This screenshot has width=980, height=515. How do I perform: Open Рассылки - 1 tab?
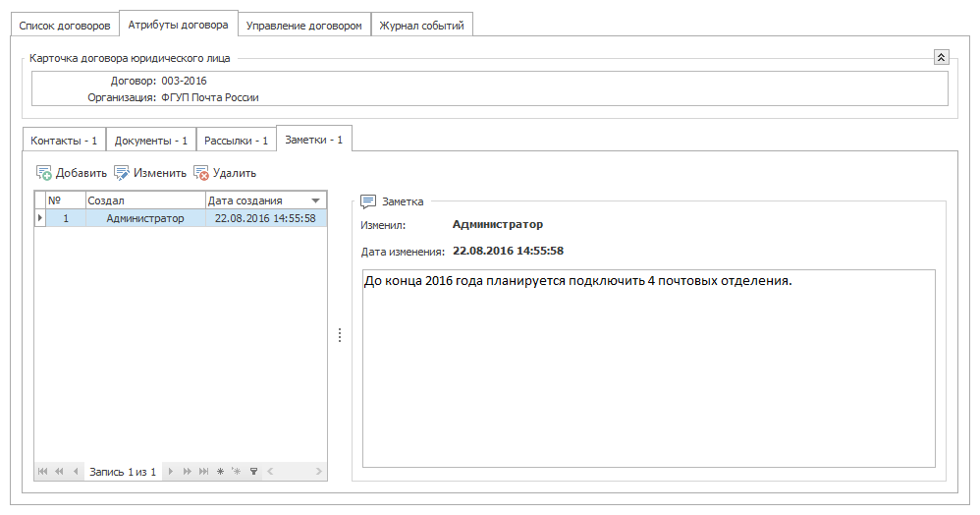point(236,141)
